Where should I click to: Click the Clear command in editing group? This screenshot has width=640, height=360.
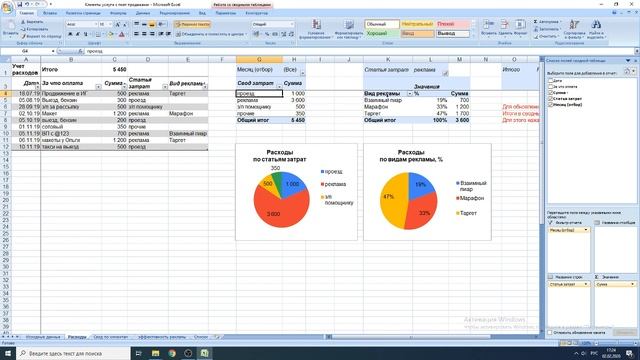click(546, 36)
